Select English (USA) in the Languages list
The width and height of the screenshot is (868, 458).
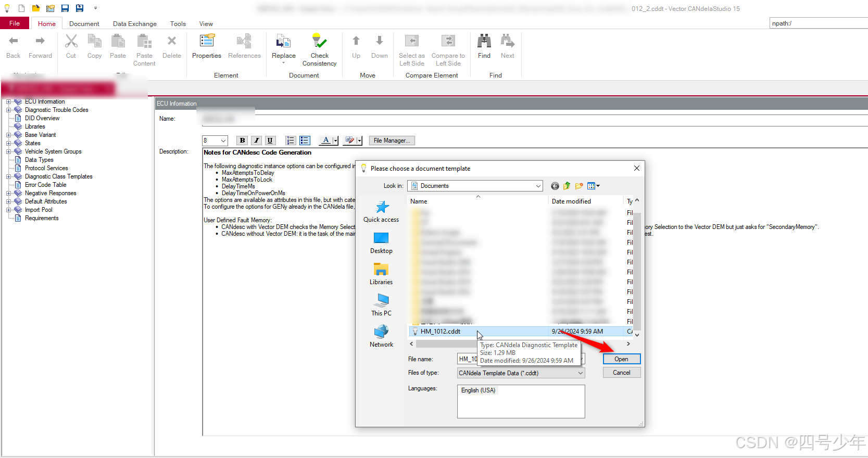coord(478,390)
